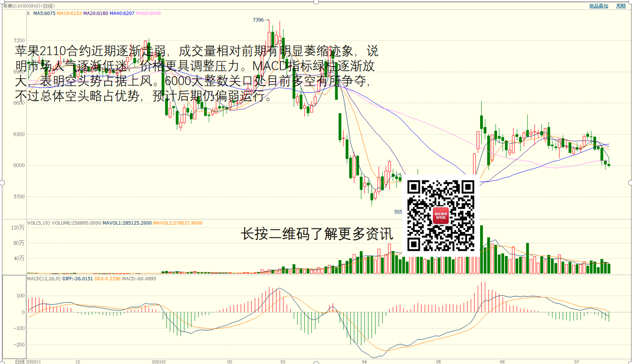Screen dimensions: 632x364
Task: Select the MA5:6075 indicator label
Action: (x=44, y=14)
